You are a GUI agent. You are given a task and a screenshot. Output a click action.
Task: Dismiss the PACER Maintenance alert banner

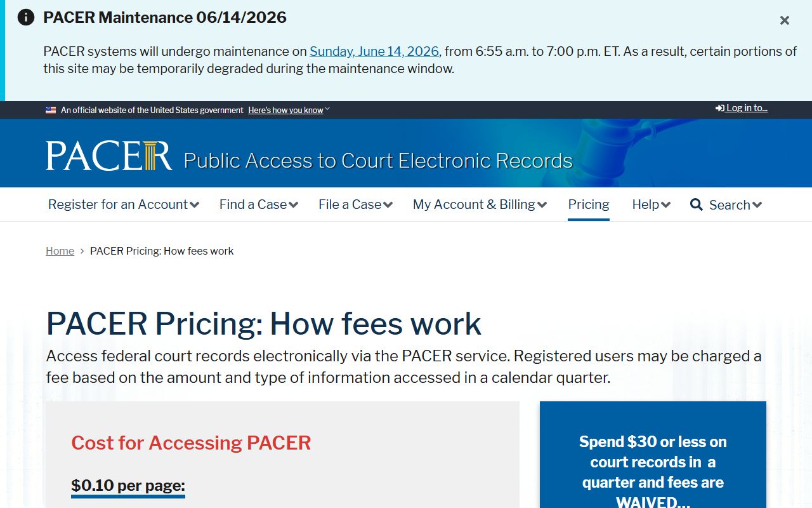pos(785,20)
